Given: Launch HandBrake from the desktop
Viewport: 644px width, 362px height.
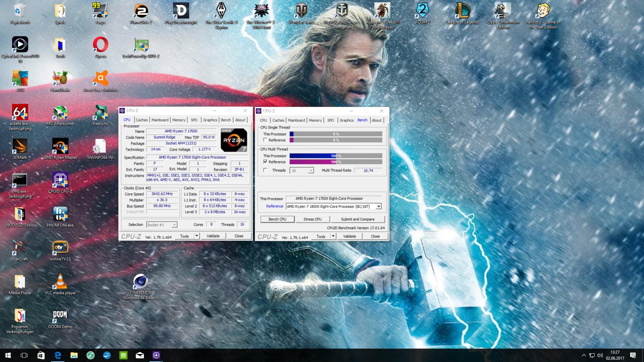Looking at the screenshot, I should click(60, 82).
